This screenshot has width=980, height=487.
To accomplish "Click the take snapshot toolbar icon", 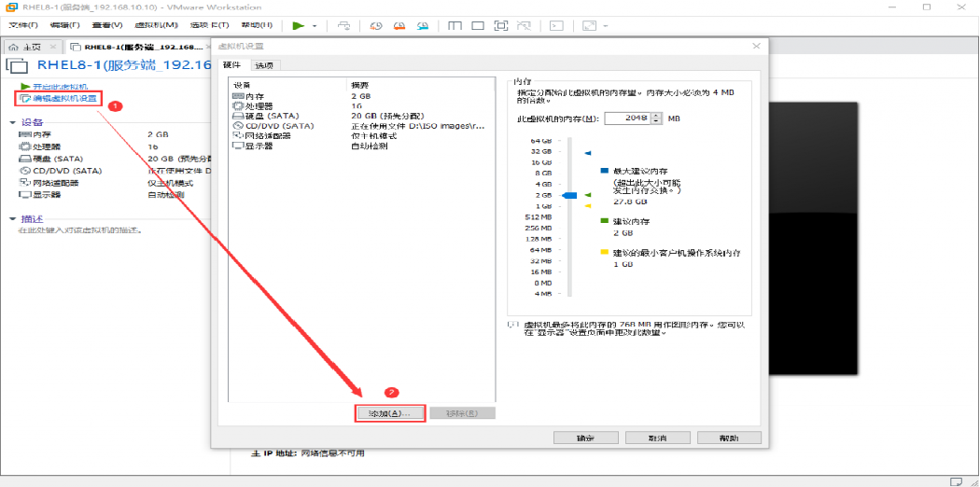I will pyautogui.click(x=375, y=25).
